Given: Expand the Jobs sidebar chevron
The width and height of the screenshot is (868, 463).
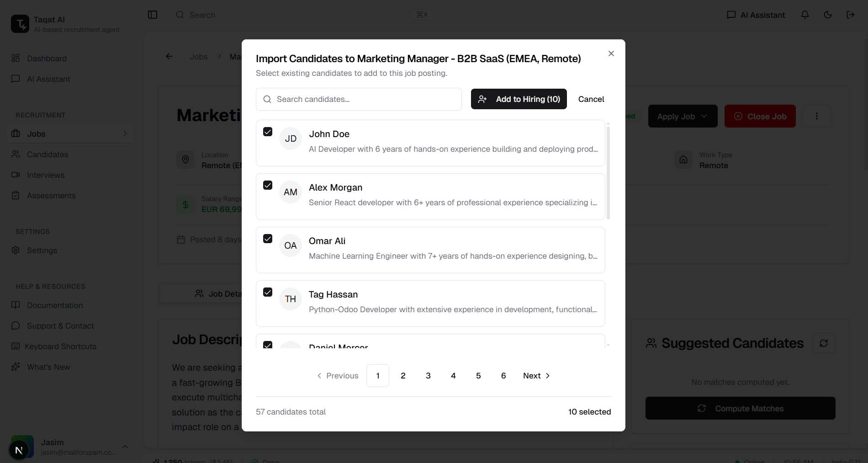Looking at the screenshot, I should (125, 133).
